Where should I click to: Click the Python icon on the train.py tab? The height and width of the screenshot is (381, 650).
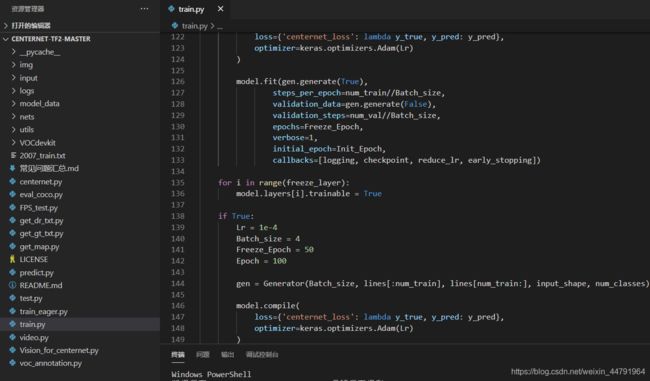pos(171,9)
